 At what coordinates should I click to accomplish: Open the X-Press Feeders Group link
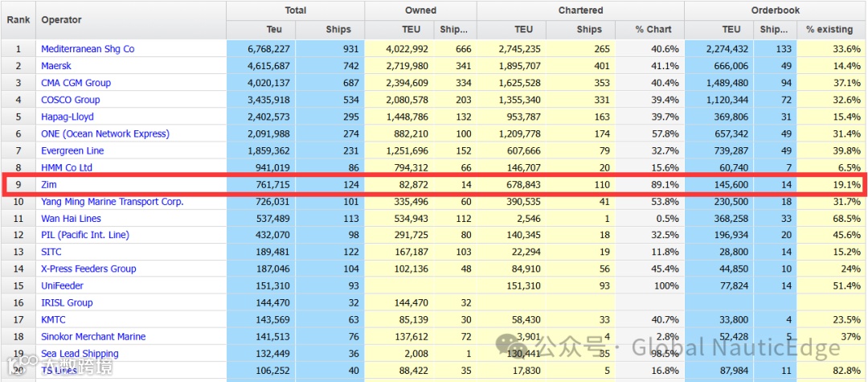click(x=88, y=269)
